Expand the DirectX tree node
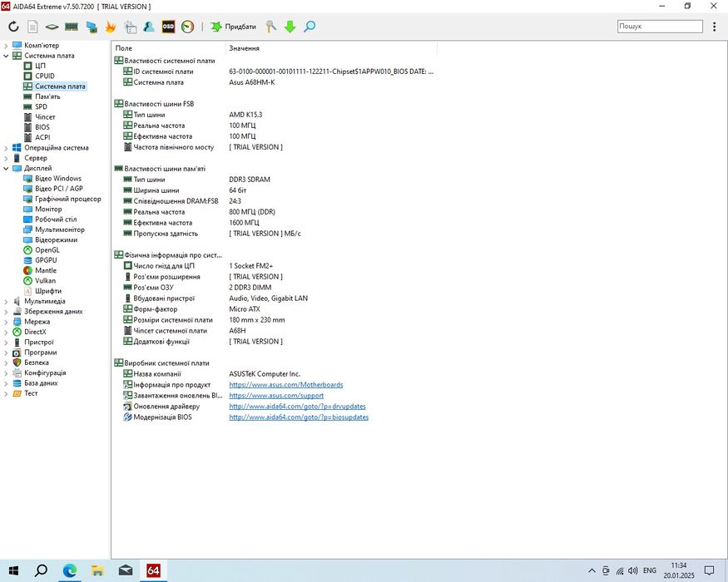Image resolution: width=728 pixels, height=582 pixels. (6, 333)
